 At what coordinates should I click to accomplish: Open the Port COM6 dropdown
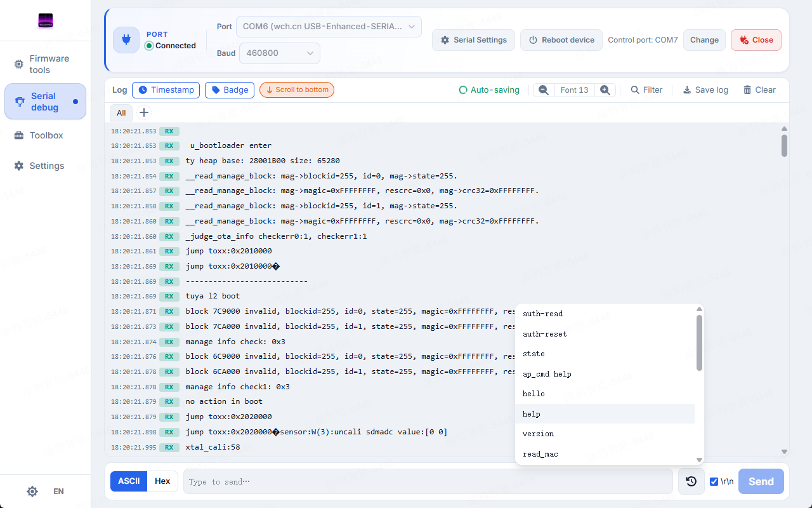click(329, 27)
